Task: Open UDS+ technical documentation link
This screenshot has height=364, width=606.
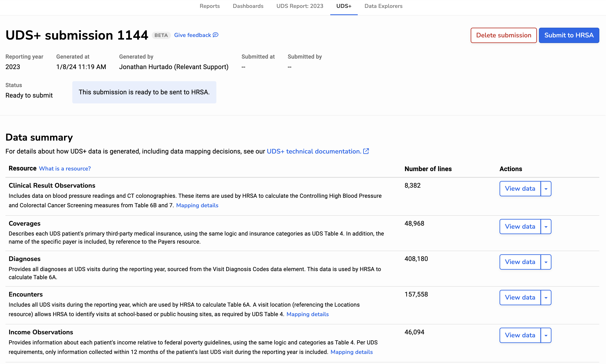Action: tap(314, 151)
